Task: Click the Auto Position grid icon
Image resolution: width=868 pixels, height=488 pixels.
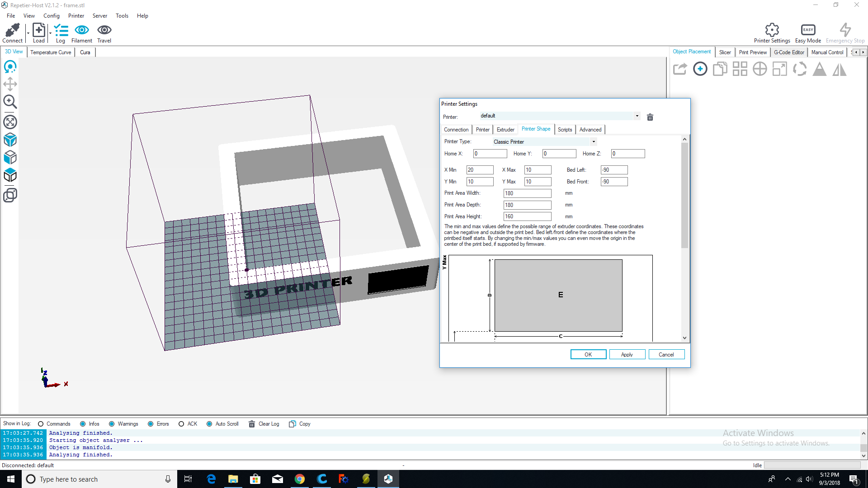Action: pos(740,69)
